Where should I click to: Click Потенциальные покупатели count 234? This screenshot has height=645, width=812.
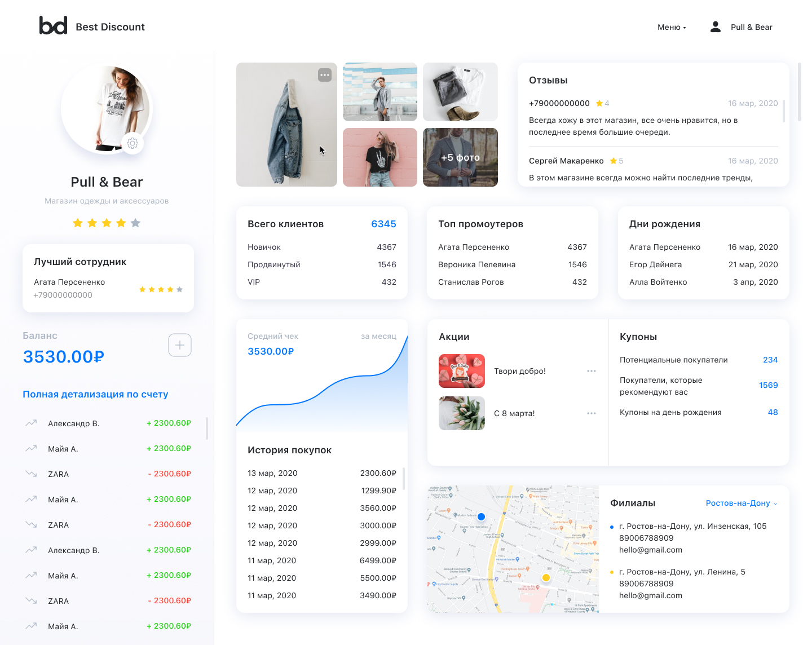click(770, 360)
